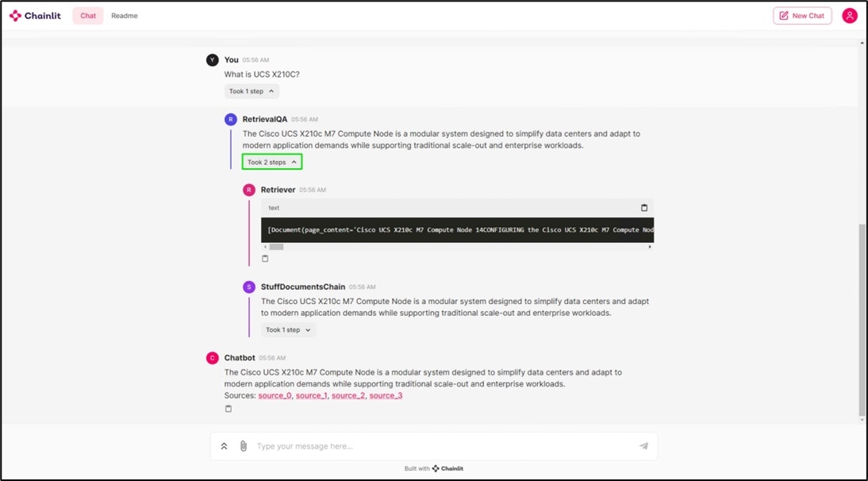Image resolution: width=868 pixels, height=481 pixels.
Task: Click the Document page_content code line
Action: click(x=457, y=229)
